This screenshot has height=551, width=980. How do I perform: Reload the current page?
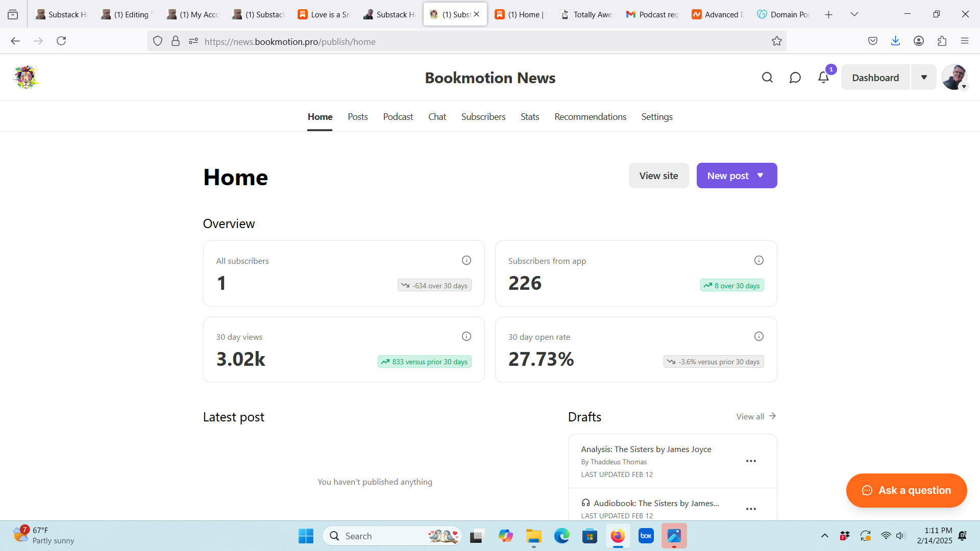click(x=61, y=41)
